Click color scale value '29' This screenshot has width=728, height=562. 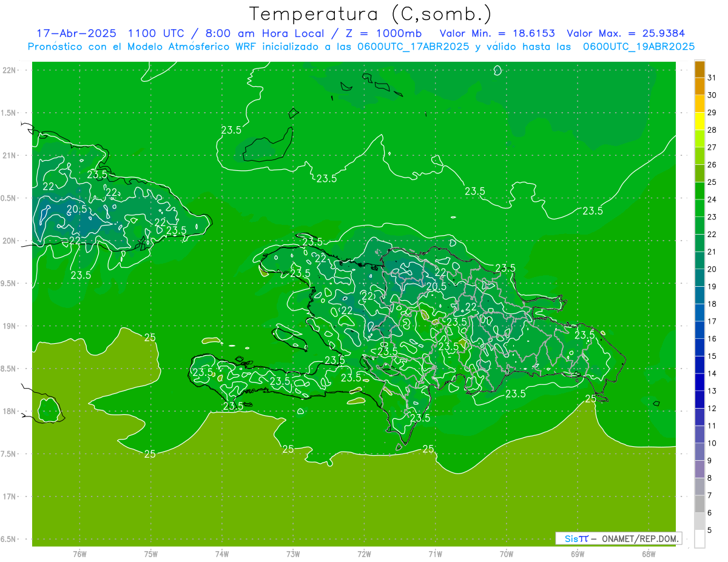pos(712,112)
